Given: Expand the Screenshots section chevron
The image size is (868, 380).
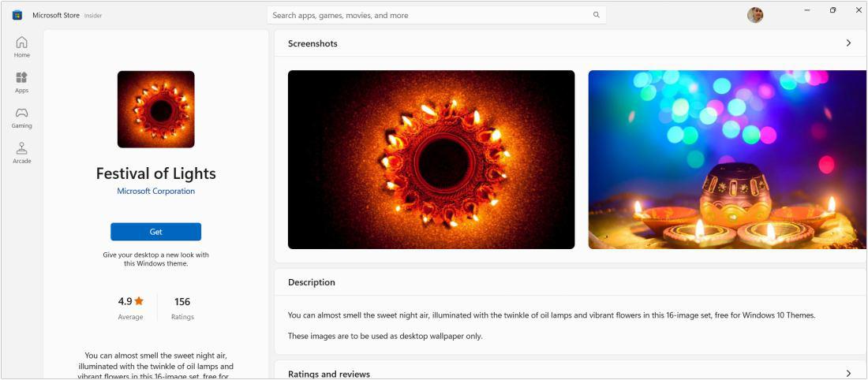Looking at the screenshot, I should coord(848,43).
